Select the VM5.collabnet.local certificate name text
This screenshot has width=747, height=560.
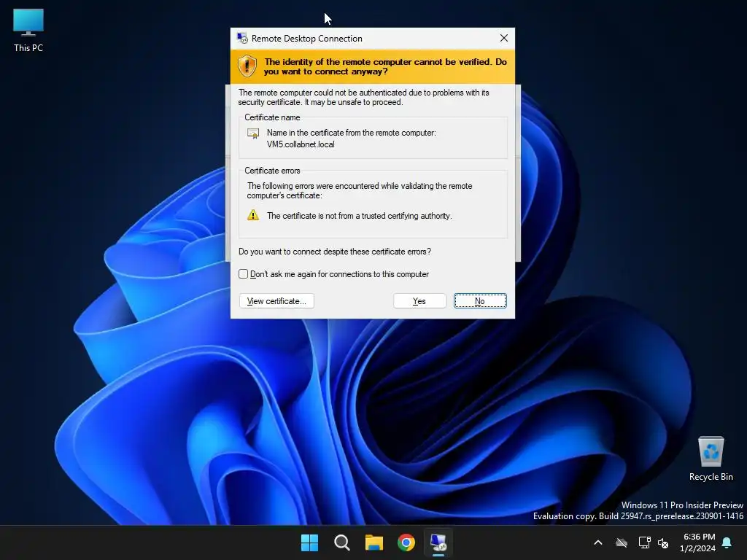(x=301, y=144)
